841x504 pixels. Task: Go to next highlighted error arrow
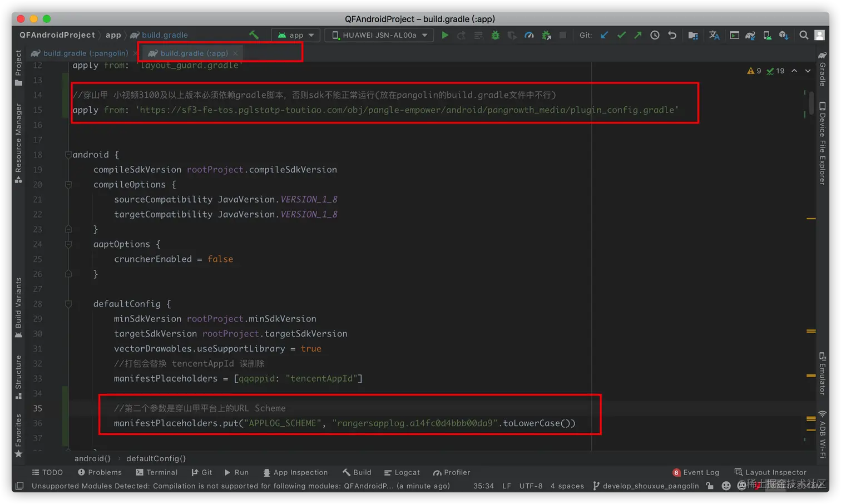(808, 71)
